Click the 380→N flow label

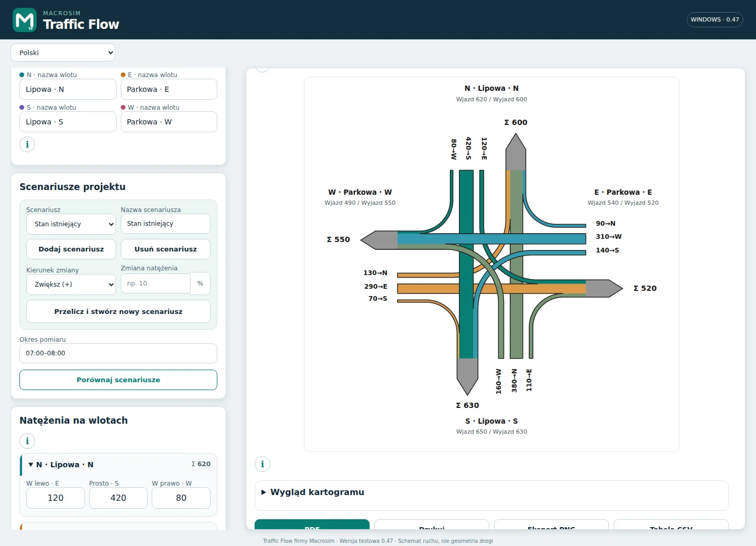(514, 381)
